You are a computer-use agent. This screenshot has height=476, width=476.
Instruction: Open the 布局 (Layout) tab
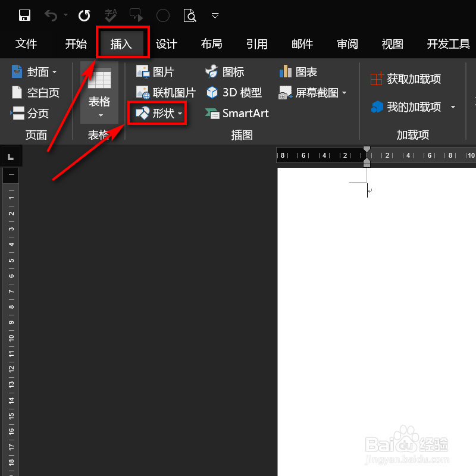(x=211, y=43)
